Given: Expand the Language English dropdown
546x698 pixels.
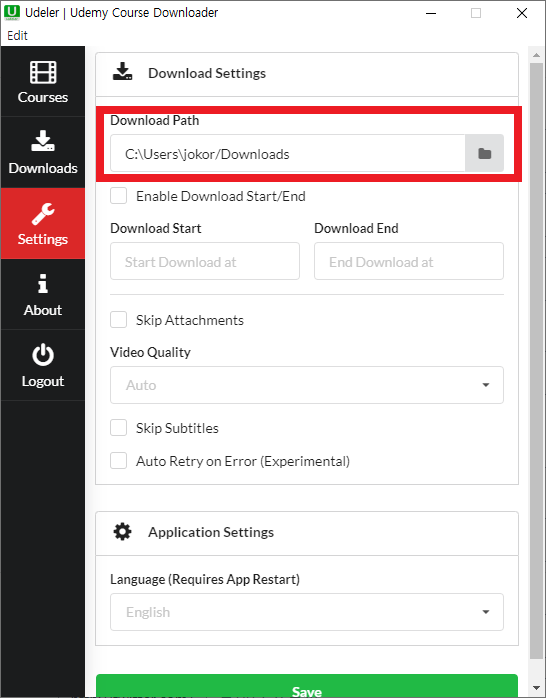Looking at the screenshot, I should [307, 612].
